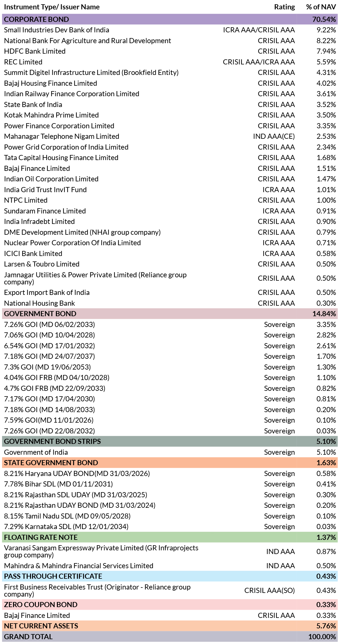The image size is (339, 644).
Task: Click the STATE GOVERNMENT BOND header row
Action: click(x=170, y=463)
